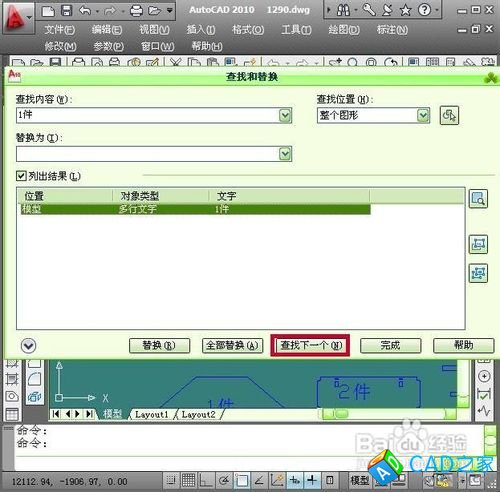500x492 pixels.
Task: Open the 格式(O) menu
Action: pos(248,30)
